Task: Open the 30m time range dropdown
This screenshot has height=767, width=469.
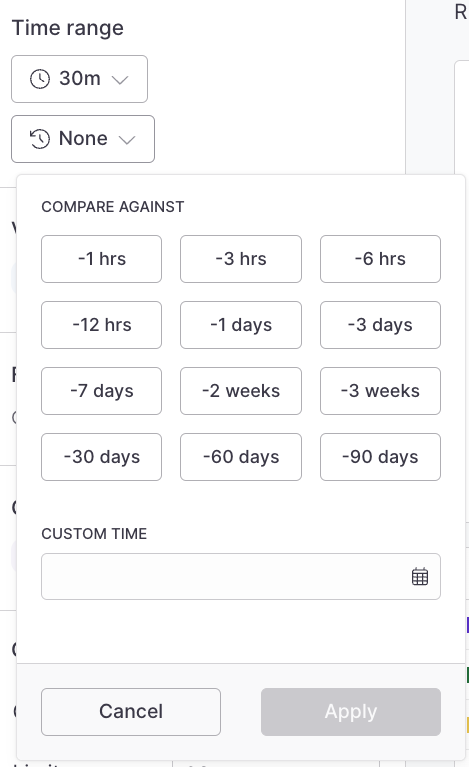Action: 79,79
